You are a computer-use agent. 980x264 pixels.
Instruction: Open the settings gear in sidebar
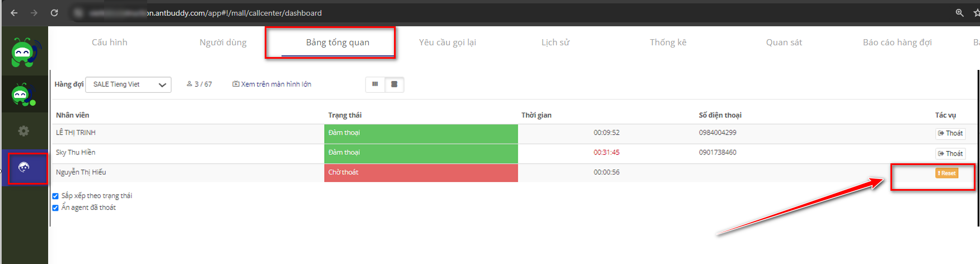coord(24,131)
